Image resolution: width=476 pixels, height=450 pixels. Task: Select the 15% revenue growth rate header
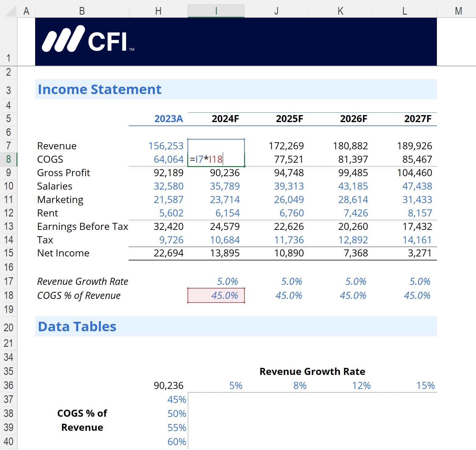point(425,386)
